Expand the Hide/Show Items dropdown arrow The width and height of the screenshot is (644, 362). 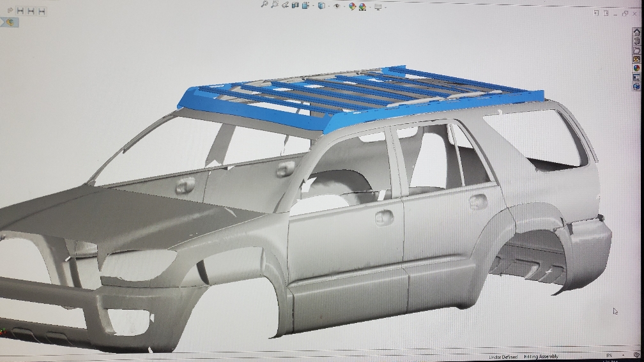[344, 6]
